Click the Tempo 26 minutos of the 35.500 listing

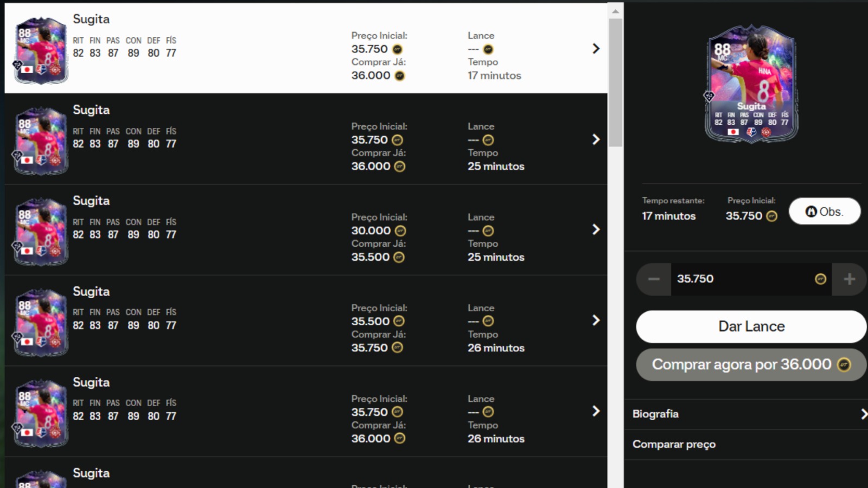tap(496, 348)
